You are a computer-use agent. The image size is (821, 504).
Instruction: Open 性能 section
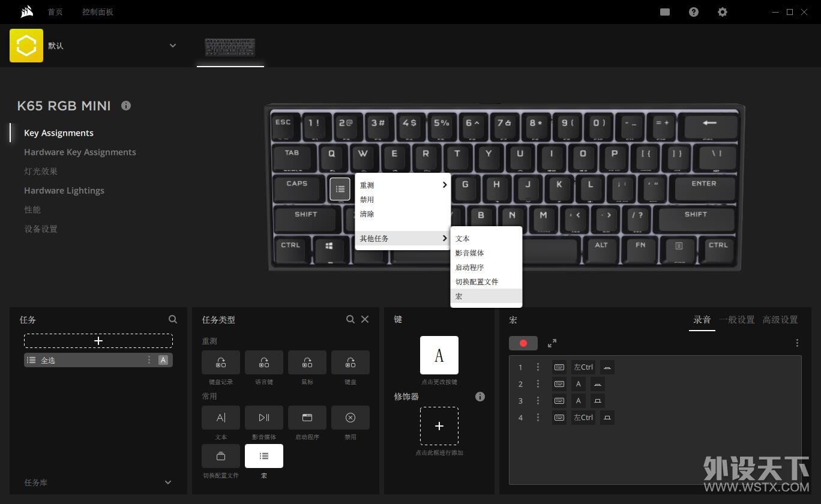coord(32,210)
